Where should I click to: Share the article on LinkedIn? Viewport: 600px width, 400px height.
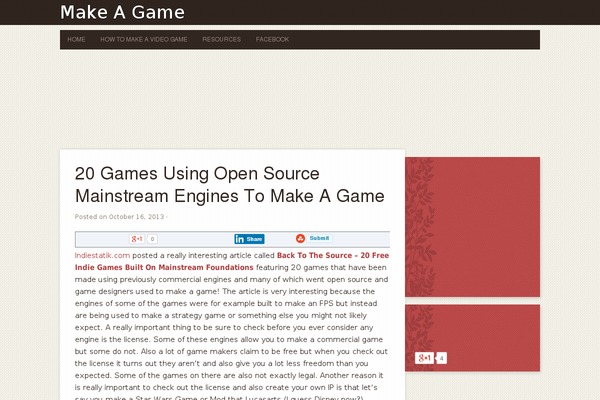(249, 239)
